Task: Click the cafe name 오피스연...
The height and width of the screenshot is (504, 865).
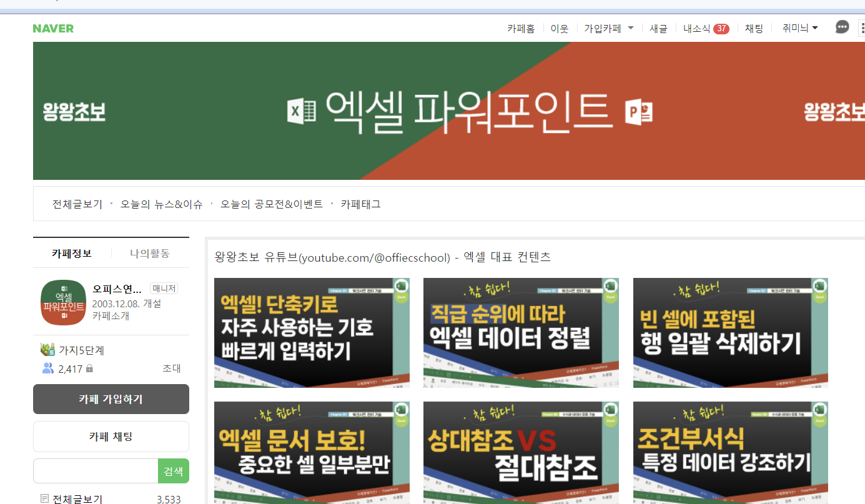Action: click(117, 289)
